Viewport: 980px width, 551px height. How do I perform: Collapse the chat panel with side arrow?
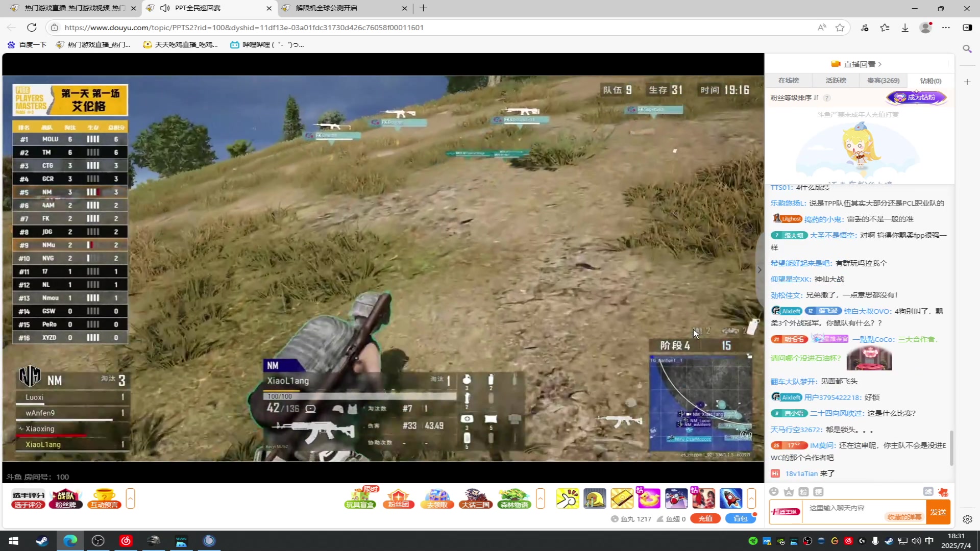pos(759,270)
